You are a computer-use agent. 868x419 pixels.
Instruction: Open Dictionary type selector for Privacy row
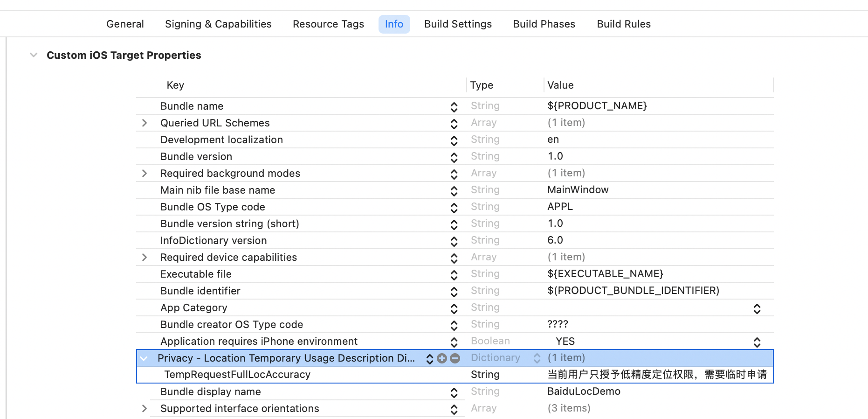(537, 358)
